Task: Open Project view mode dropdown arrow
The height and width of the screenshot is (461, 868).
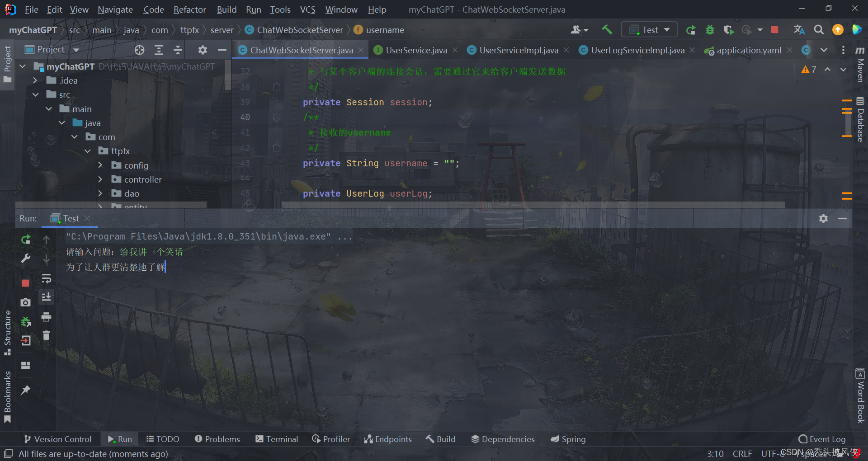Action: (76, 50)
